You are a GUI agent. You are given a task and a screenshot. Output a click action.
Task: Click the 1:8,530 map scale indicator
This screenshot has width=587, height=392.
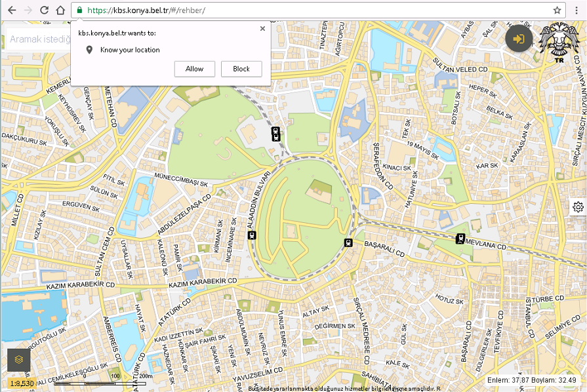tap(22, 382)
